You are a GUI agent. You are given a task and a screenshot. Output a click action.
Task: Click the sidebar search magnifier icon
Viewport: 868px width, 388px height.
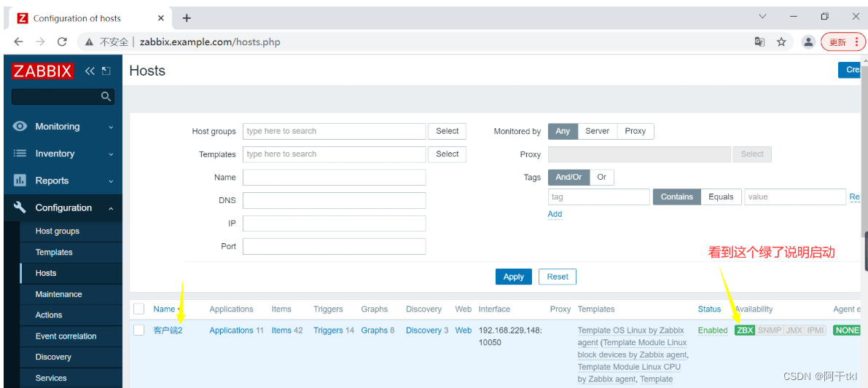[x=106, y=97]
